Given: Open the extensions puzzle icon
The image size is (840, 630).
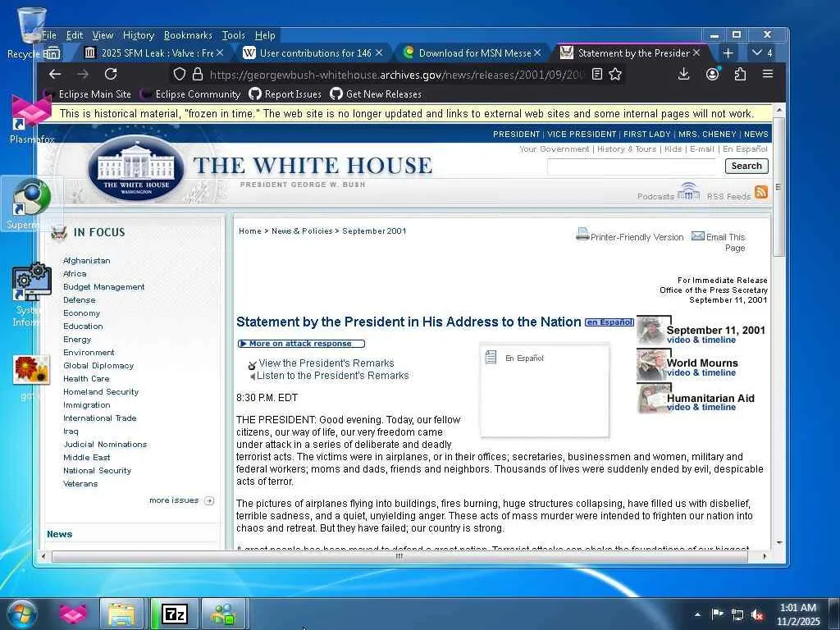Looking at the screenshot, I should [740, 74].
